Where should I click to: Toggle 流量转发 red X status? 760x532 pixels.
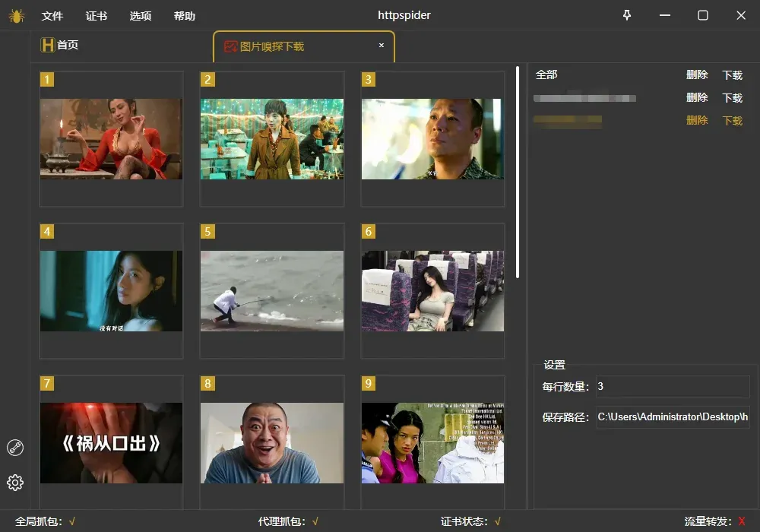(742, 521)
